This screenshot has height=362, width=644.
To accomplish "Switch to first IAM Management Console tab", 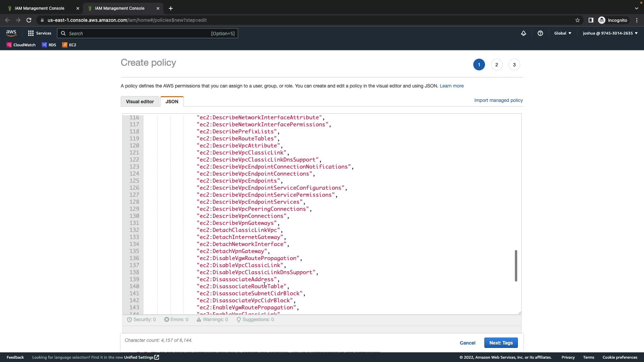I will click(x=40, y=8).
